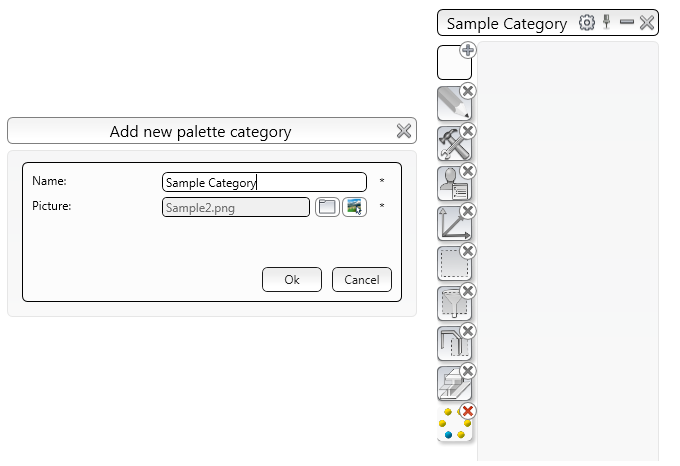
Task: Confirm the new category with Ok
Action: point(292,280)
